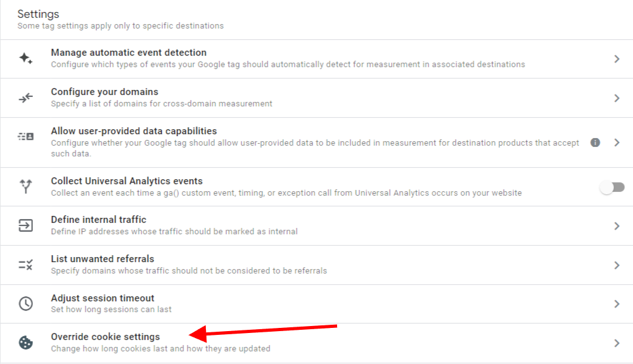Open Override cookie settings title
This screenshot has height=364, width=633.
click(105, 337)
